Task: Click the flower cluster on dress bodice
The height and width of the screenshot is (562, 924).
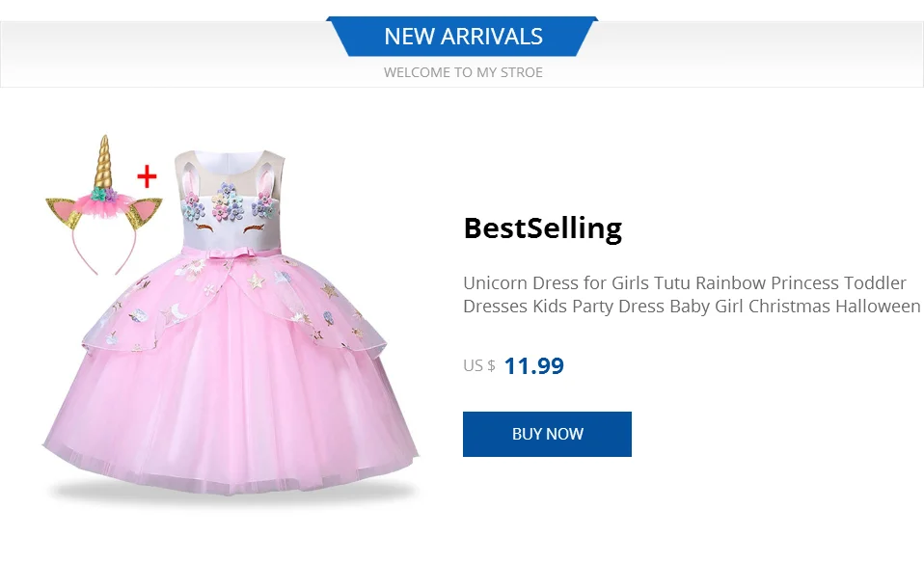Action: (x=228, y=202)
